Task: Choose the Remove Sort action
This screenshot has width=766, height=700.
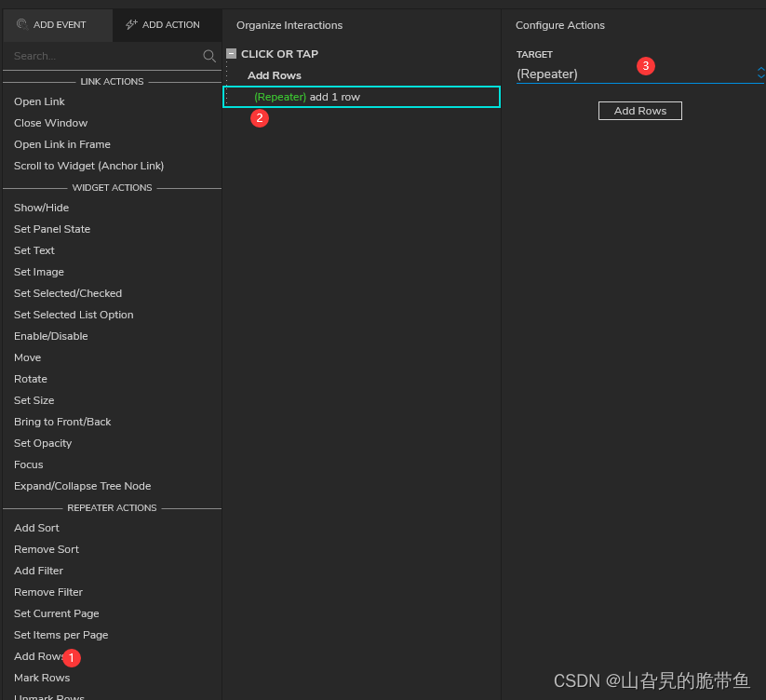Action: (47, 549)
